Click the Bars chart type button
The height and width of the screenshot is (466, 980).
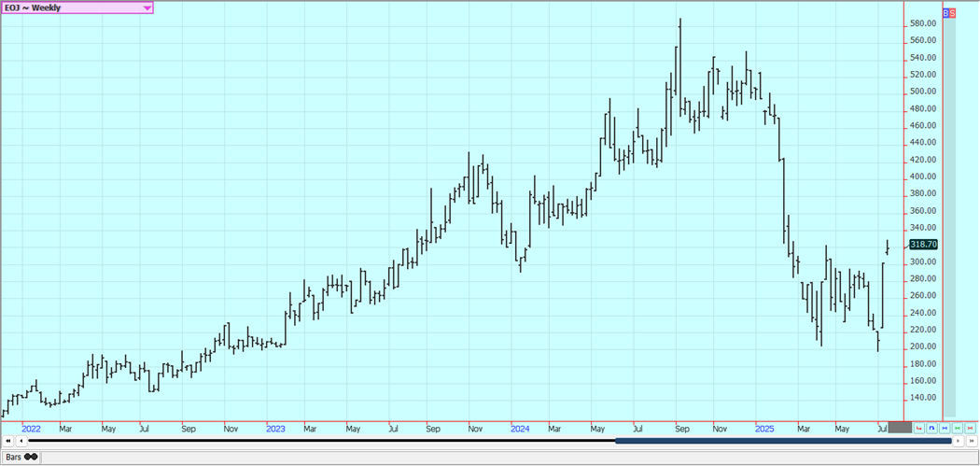click(21, 458)
